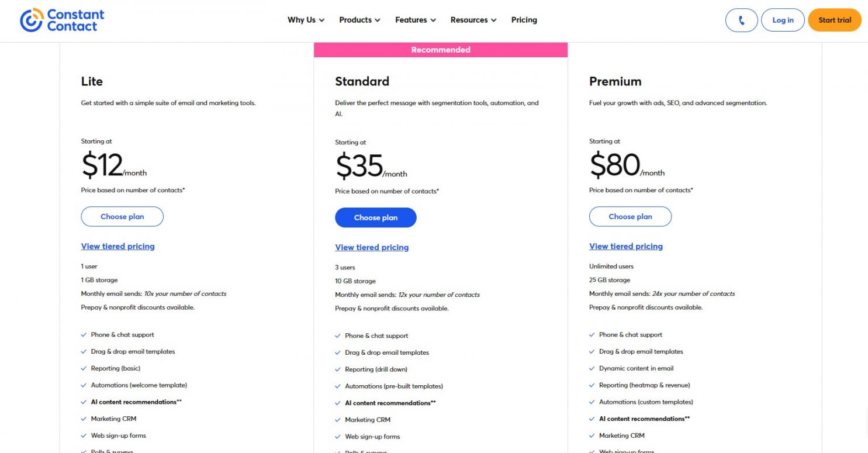View tiered pricing for Standard plan
The width and height of the screenshot is (868, 453).
point(372,248)
